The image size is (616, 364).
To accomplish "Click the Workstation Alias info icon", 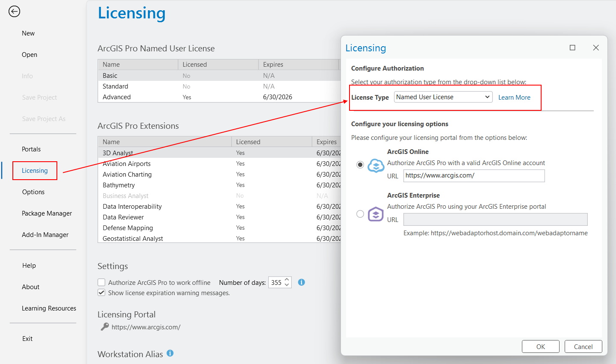I will coord(170,353).
